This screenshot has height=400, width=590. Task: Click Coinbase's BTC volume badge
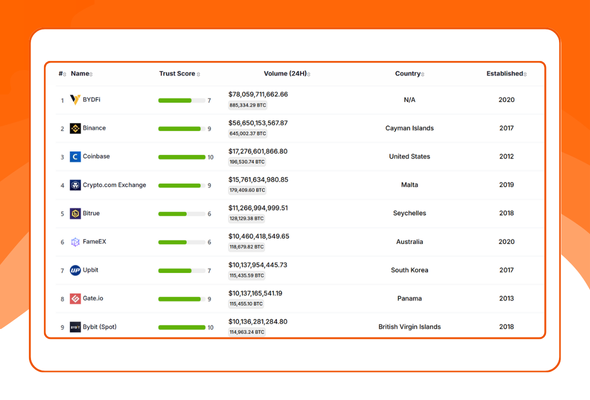[247, 162]
